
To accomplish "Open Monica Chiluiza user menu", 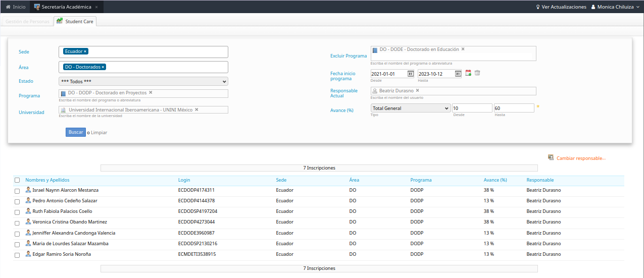I will 615,7.
